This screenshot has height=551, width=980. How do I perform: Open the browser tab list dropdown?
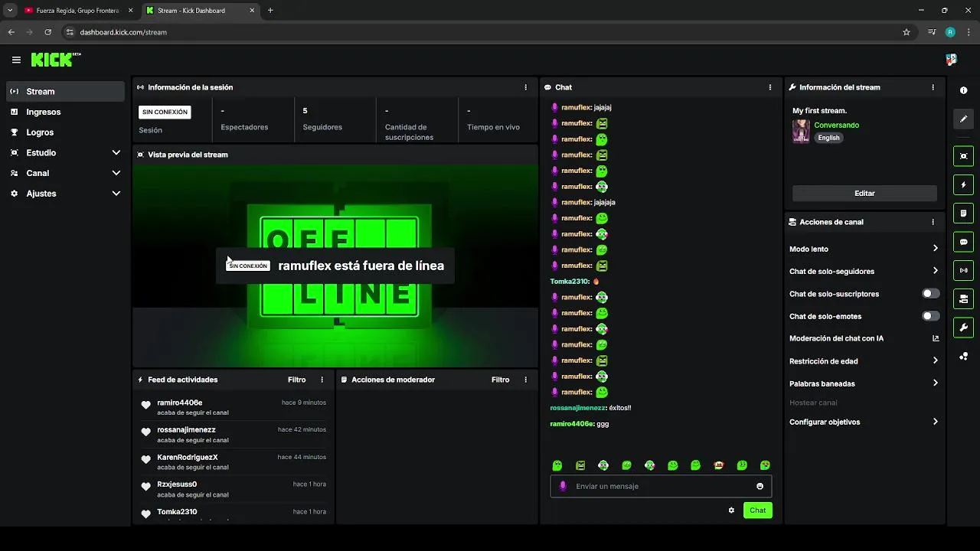click(x=10, y=11)
